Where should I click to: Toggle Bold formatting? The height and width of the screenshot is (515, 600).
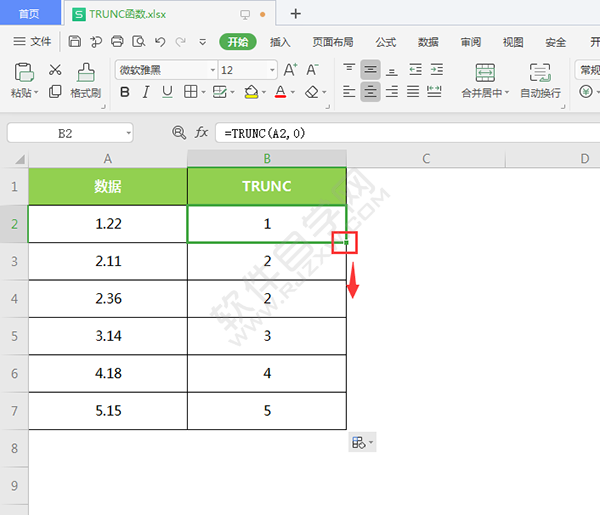(x=125, y=92)
